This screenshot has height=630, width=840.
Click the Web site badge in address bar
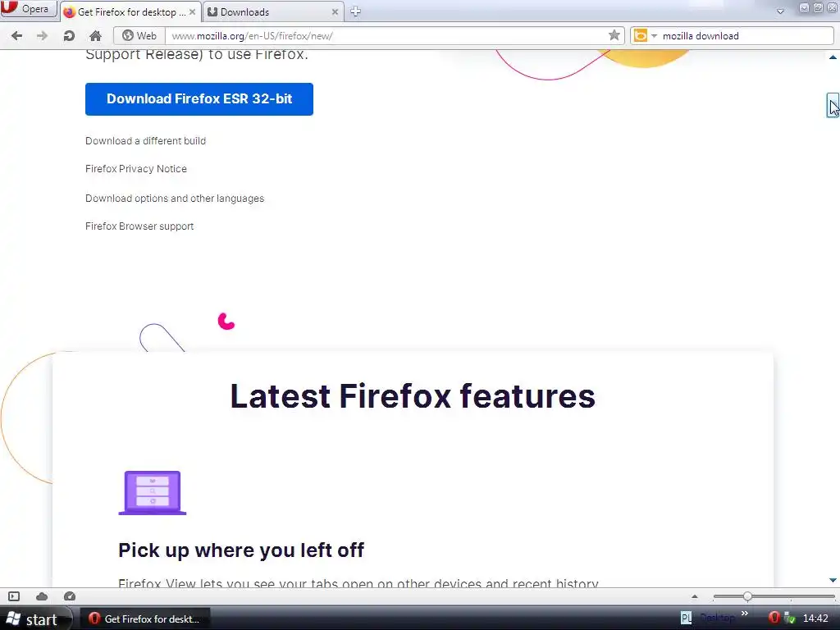tap(139, 36)
